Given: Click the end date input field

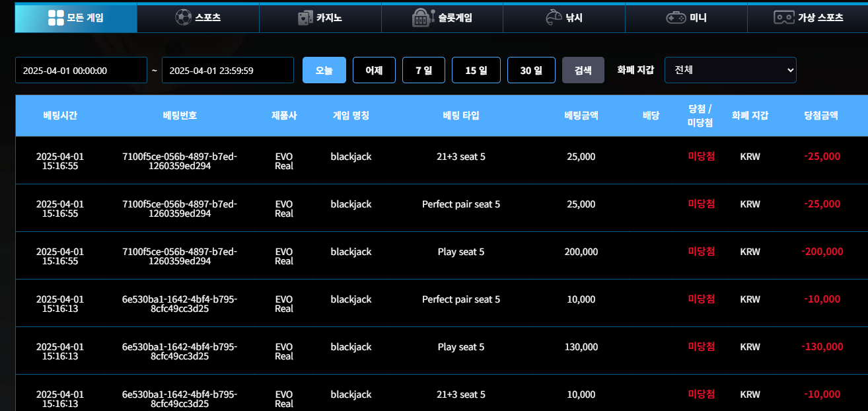Looking at the screenshot, I should (x=227, y=70).
